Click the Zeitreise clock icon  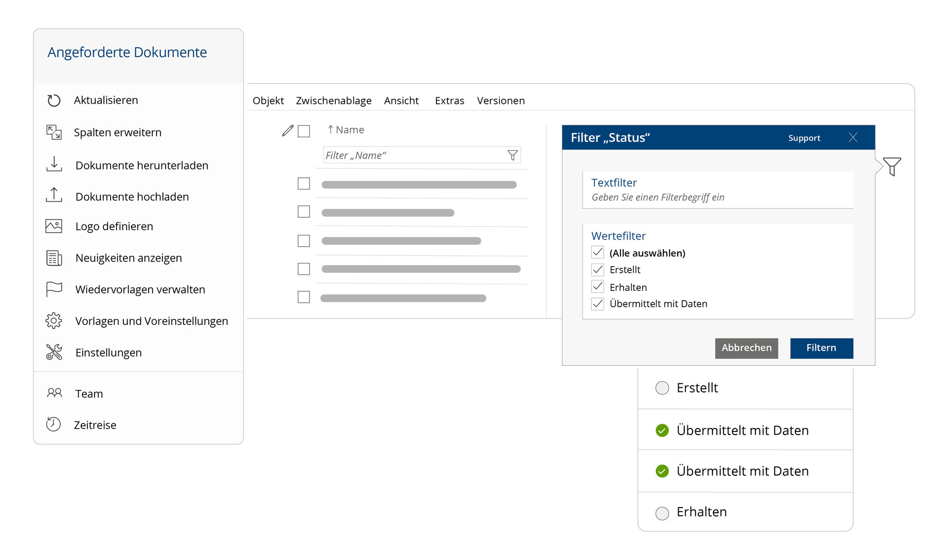53,424
